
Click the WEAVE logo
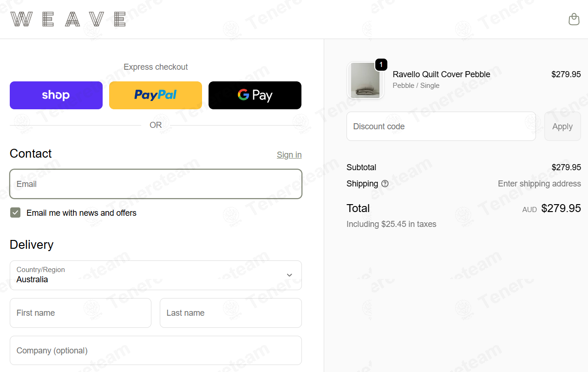[x=68, y=19]
